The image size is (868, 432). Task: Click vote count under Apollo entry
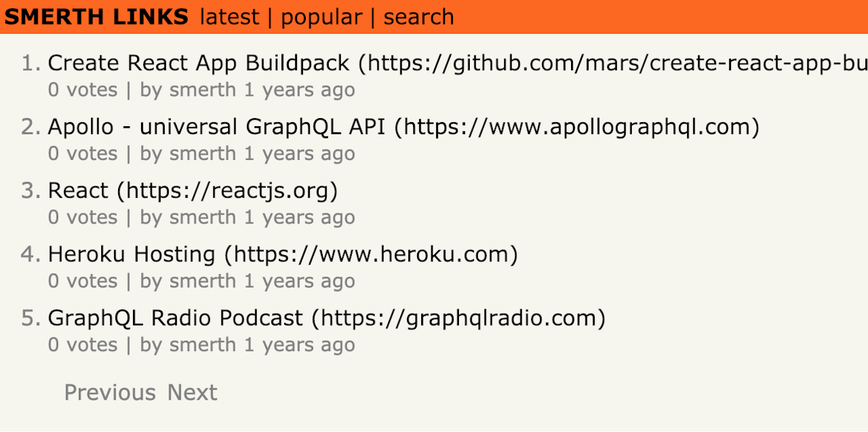click(x=82, y=153)
